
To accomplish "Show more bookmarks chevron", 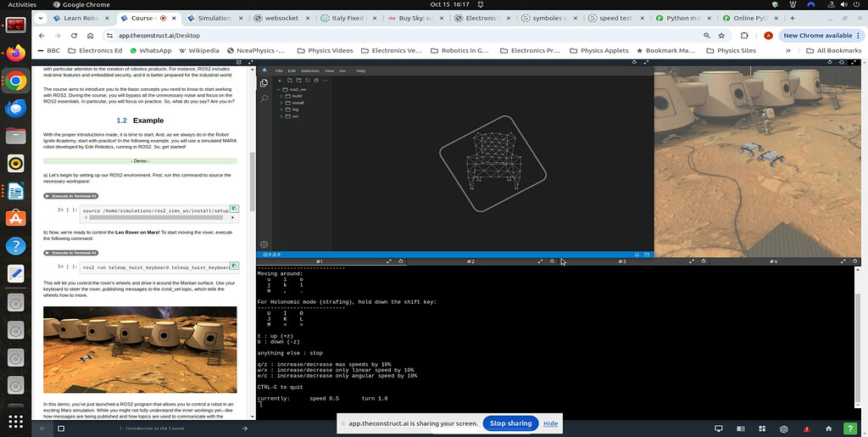I will point(788,50).
